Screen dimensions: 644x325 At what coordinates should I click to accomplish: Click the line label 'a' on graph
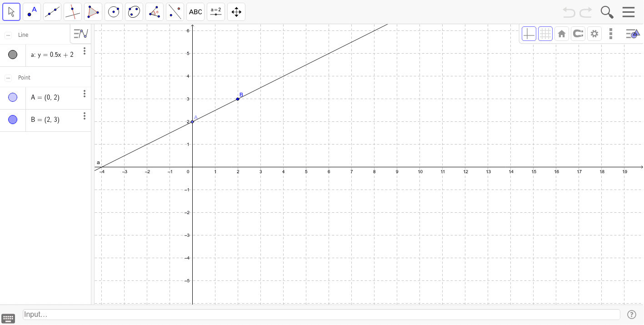98,162
